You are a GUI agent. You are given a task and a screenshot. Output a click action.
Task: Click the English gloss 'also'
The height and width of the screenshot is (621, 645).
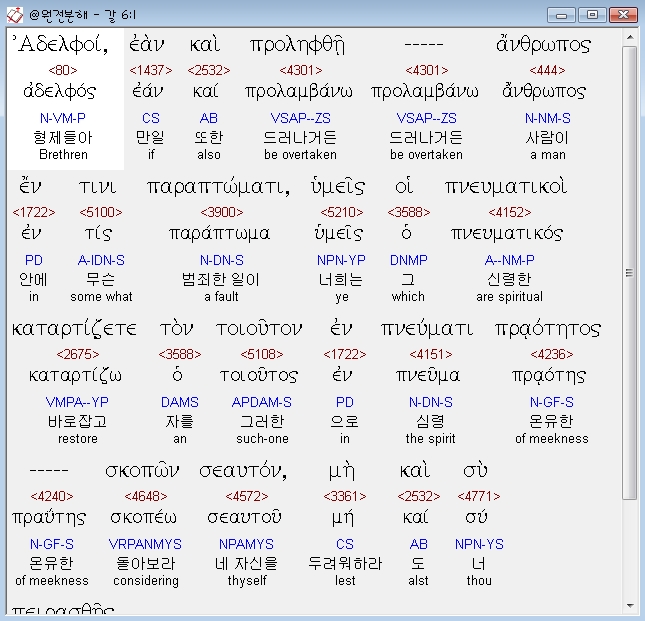click(209, 155)
